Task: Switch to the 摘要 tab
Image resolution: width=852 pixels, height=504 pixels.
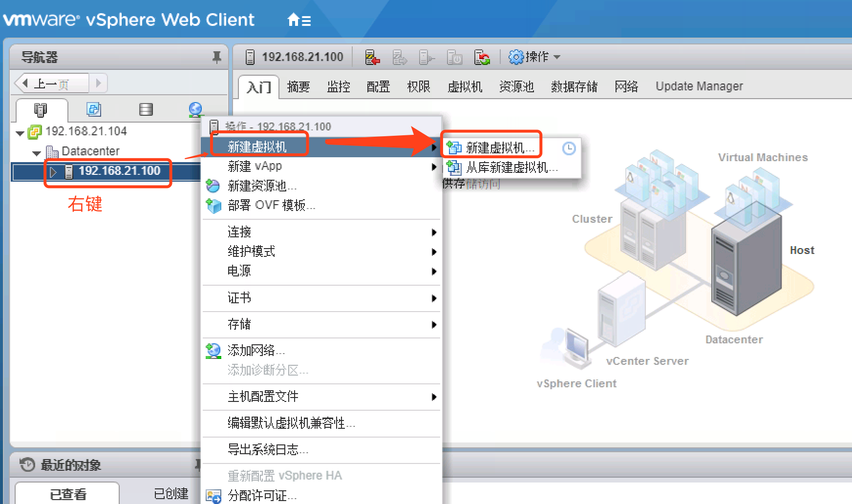Action: [x=298, y=86]
